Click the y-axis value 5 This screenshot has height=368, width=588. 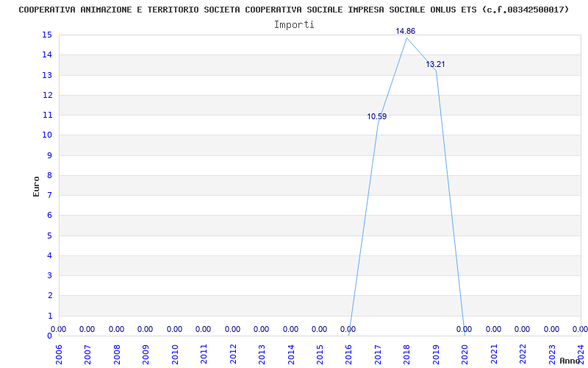point(49,236)
